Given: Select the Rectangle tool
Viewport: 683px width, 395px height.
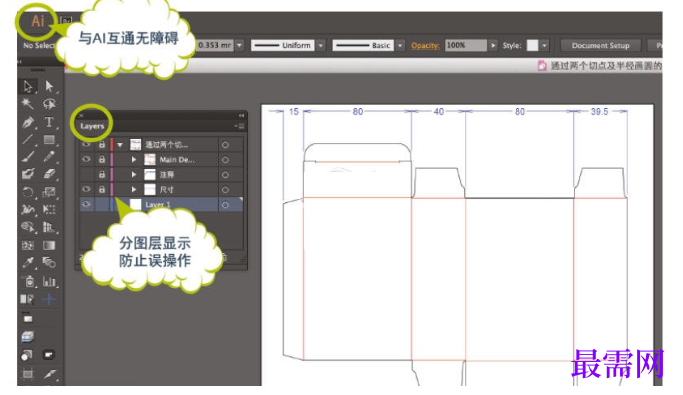Looking at the screenshot, I should (49, 139).
